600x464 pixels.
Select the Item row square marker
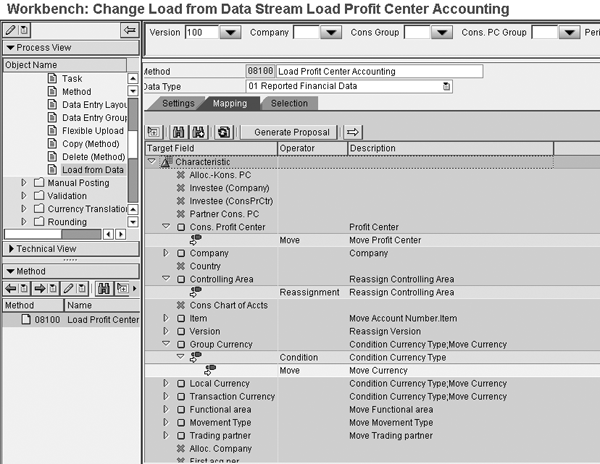tap(181, 318)
